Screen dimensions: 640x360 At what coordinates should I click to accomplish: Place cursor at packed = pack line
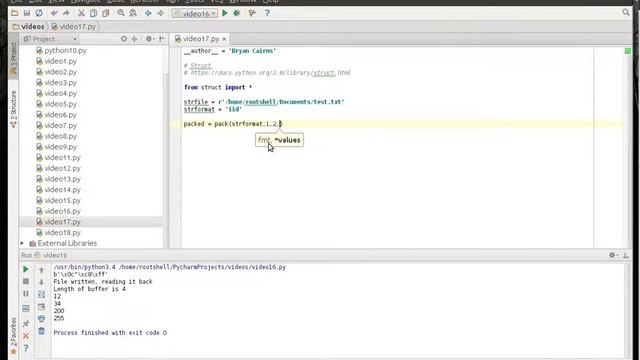coord(233,124)
